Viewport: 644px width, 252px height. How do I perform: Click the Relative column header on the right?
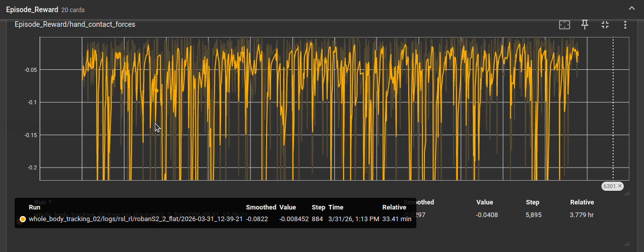click(582, 202)
